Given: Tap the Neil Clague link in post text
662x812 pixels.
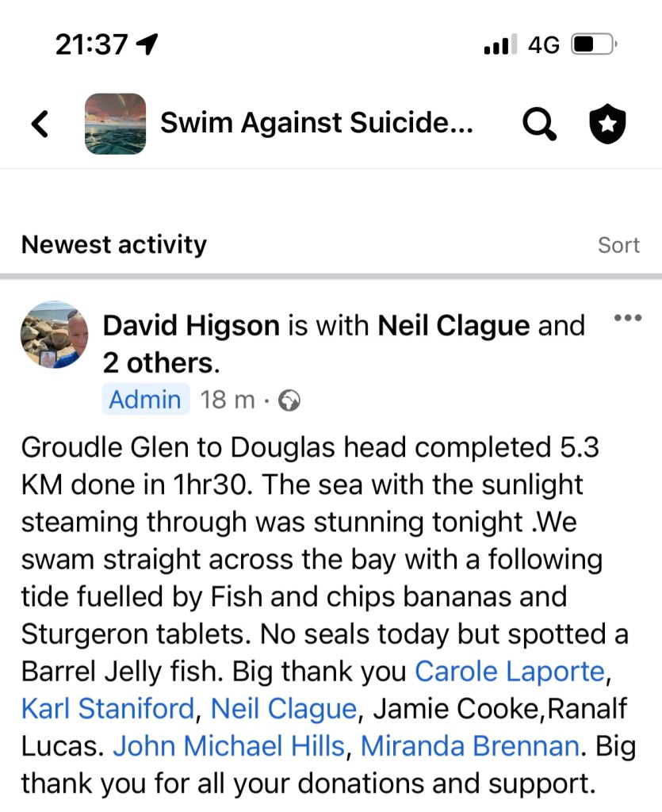Looking at the screenshot, I should [x=284, y=709].
